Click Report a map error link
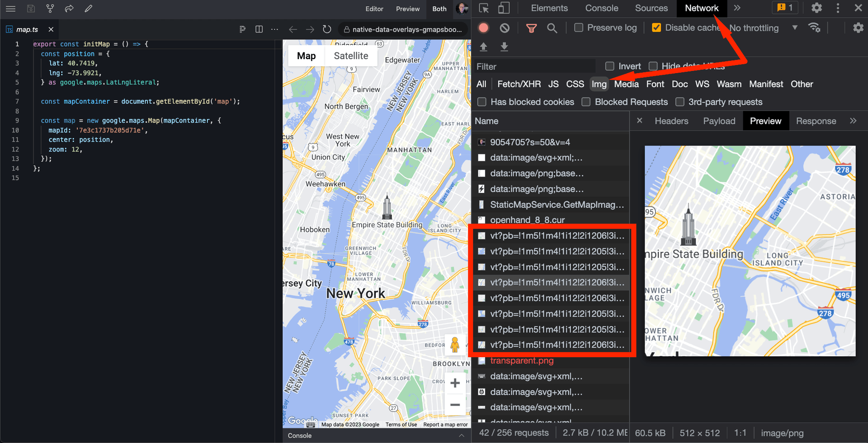This screenshot has height=443, width=868. [445, 424]
